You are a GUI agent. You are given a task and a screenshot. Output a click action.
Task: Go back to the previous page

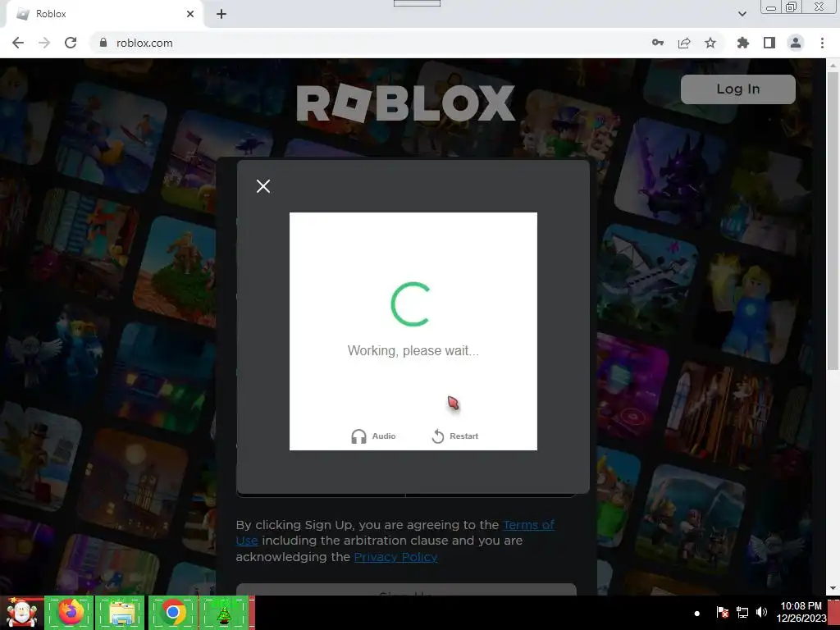[x=18, y=43]
